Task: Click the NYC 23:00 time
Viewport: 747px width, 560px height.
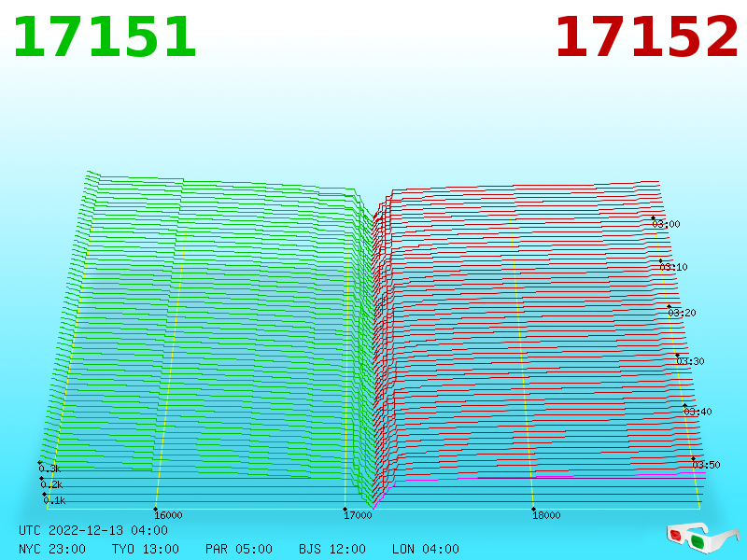Action: pyautogui.click(x=52, y=549)
